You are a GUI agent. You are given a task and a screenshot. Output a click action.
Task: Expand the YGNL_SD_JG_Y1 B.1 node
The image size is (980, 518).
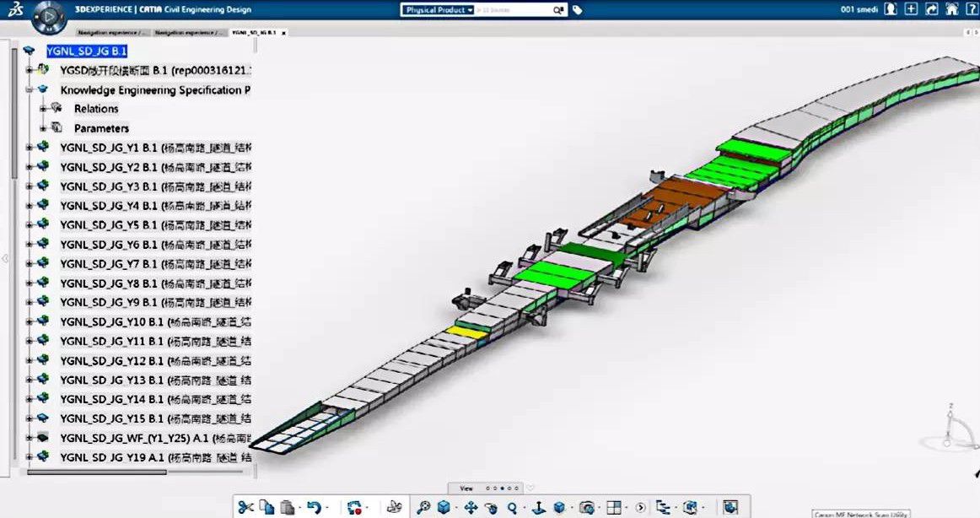[29, 148]
